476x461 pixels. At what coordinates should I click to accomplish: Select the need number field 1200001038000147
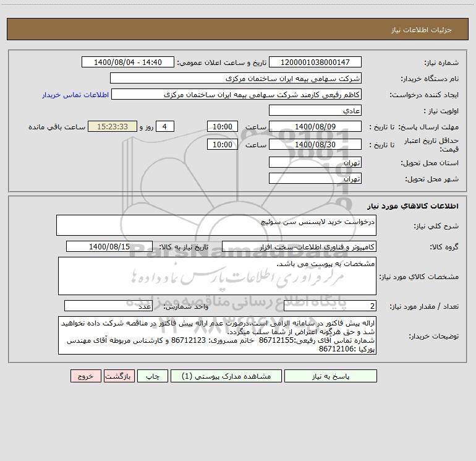point(315,62)
